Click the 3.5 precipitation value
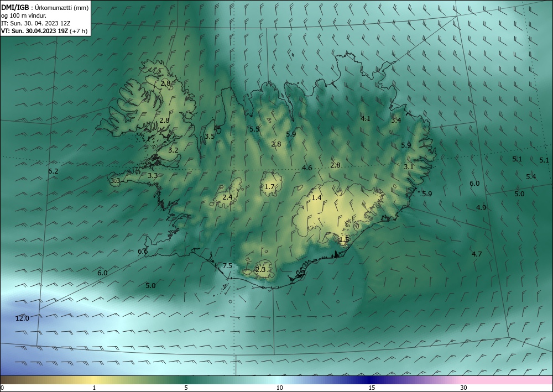Screen dimensions: 553x392 pos(210,136)
